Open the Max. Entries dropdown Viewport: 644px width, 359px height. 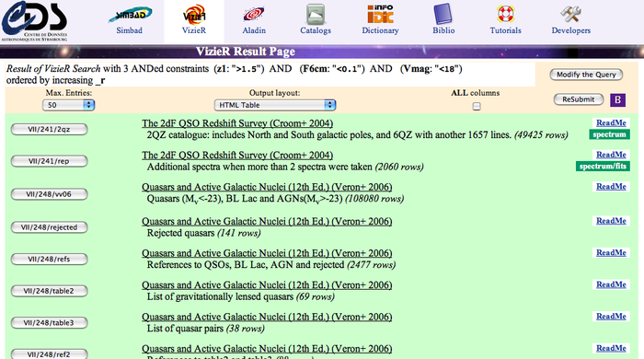point(69,105)
